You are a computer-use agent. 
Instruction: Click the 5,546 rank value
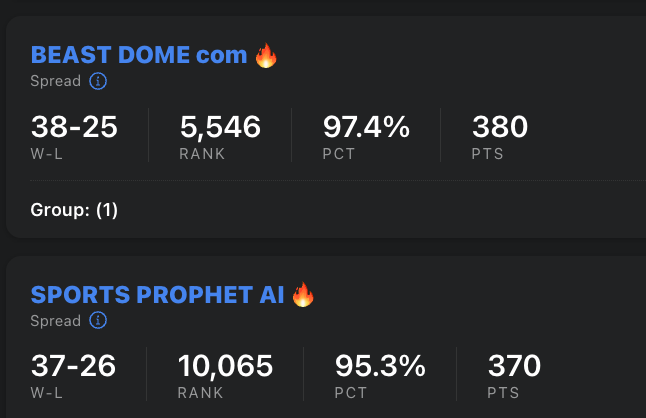point(220,127)
